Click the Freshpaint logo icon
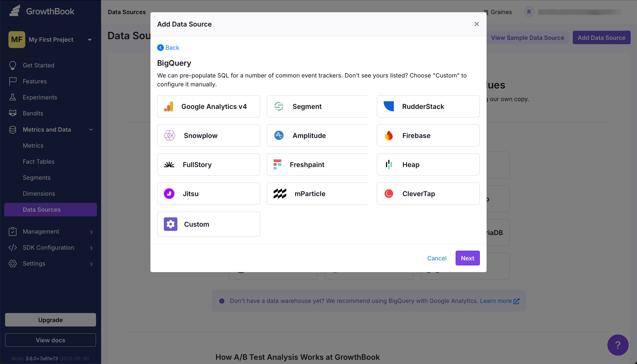The height and width of the screenshot is (364, 637). [277, 165]
